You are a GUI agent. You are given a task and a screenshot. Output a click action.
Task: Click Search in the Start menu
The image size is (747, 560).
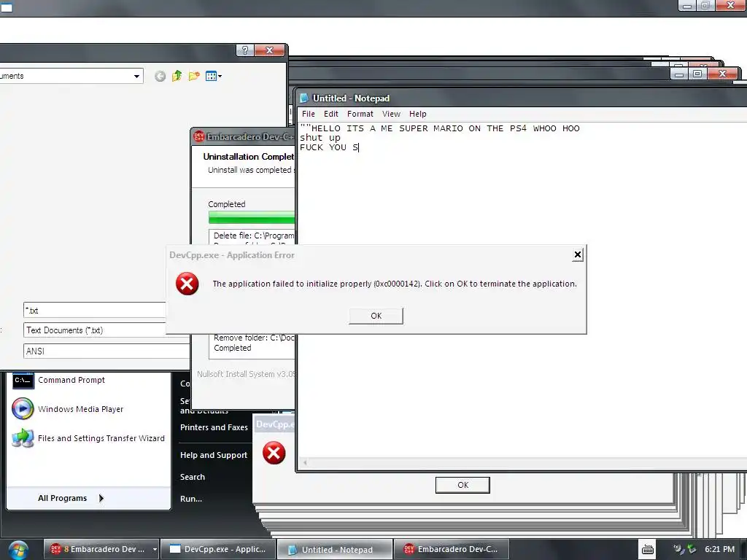[x=193, y=477]
